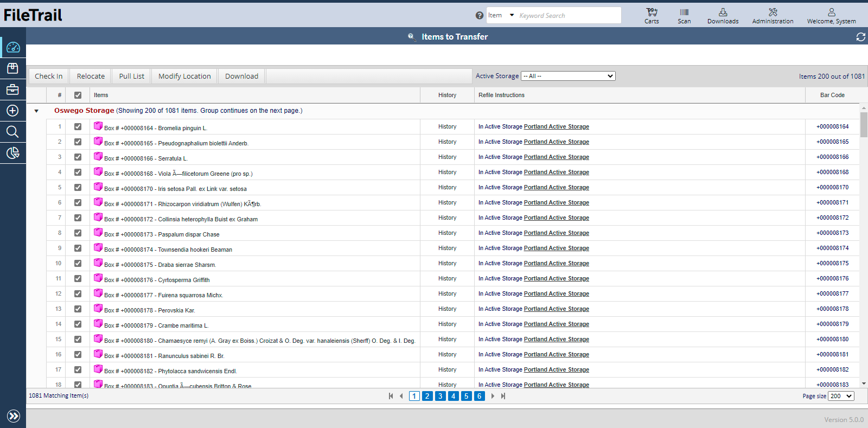This screenshot has width=868, height=428.
Task: Open the Administration tools icon
Action: coord(773,15)
